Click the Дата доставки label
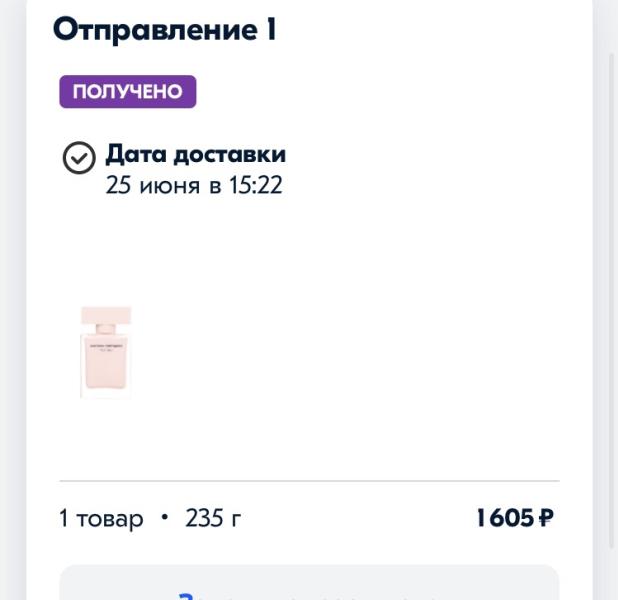 195,154
